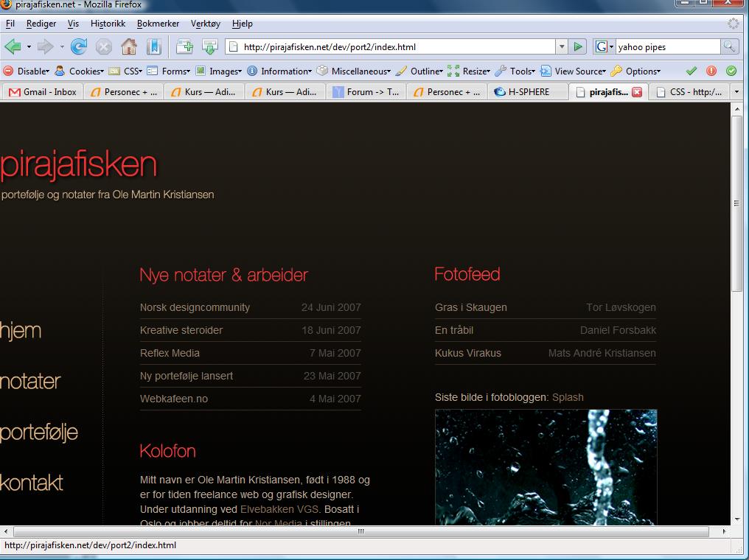Image resolution: width=749 pixels, height=560 pixels.
Task: Click the green circle check status icon
Action: (731, 71)
